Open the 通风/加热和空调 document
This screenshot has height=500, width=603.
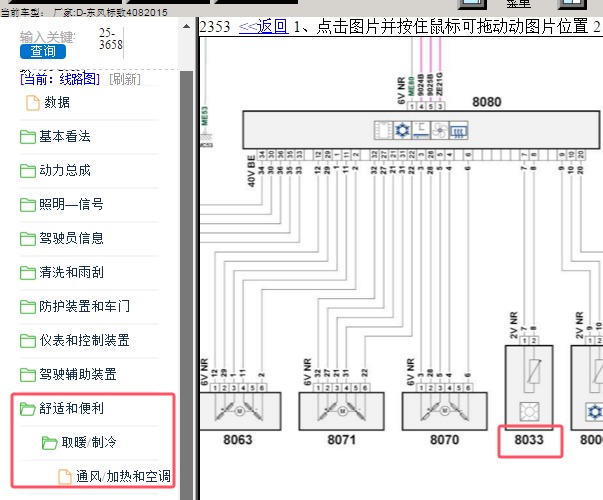[x=123, y=477]
